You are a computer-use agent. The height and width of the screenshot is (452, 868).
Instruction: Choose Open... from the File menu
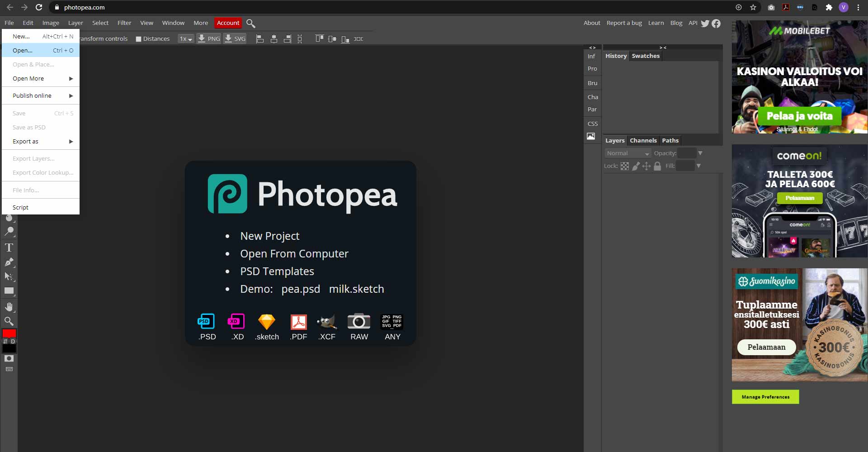pyautogui.click(x=41, y=51)
